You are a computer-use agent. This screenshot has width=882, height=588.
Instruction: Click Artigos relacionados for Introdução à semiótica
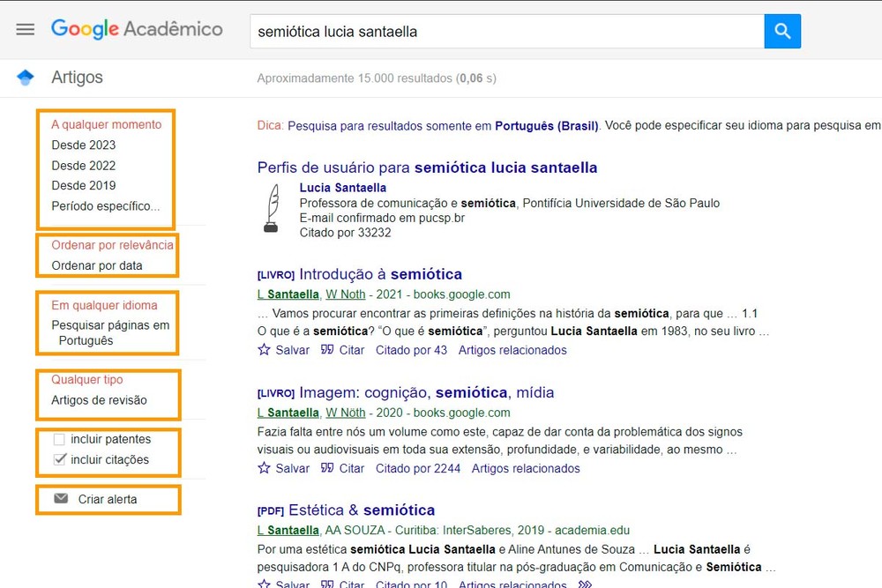coord(512,350)
